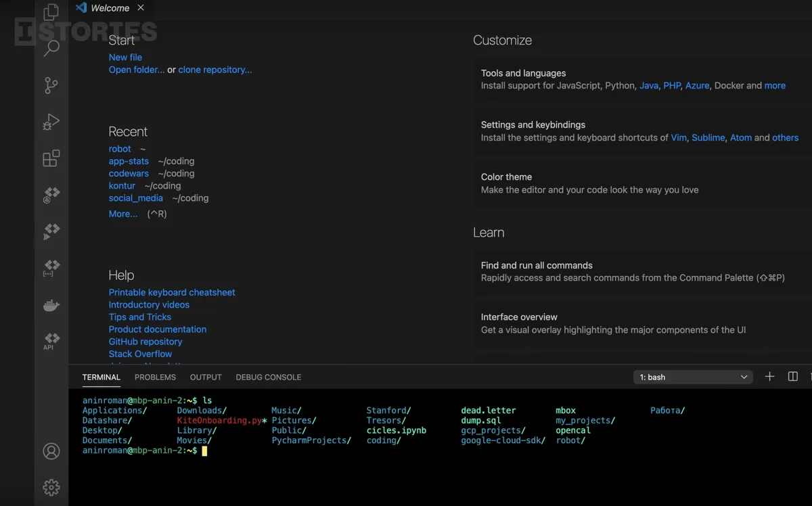
Task: Open the Accounts icon
Action: pyautogui.click(x=51, y=451)
